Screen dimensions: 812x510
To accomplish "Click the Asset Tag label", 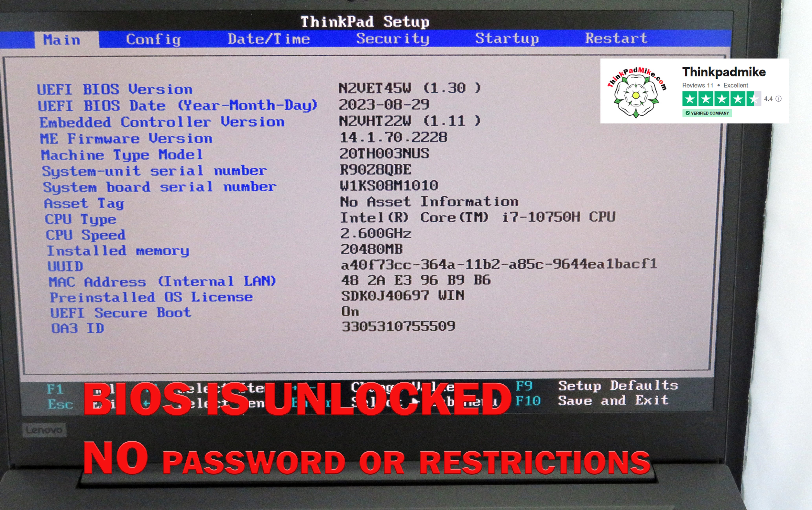I will (x=84, y=203).
